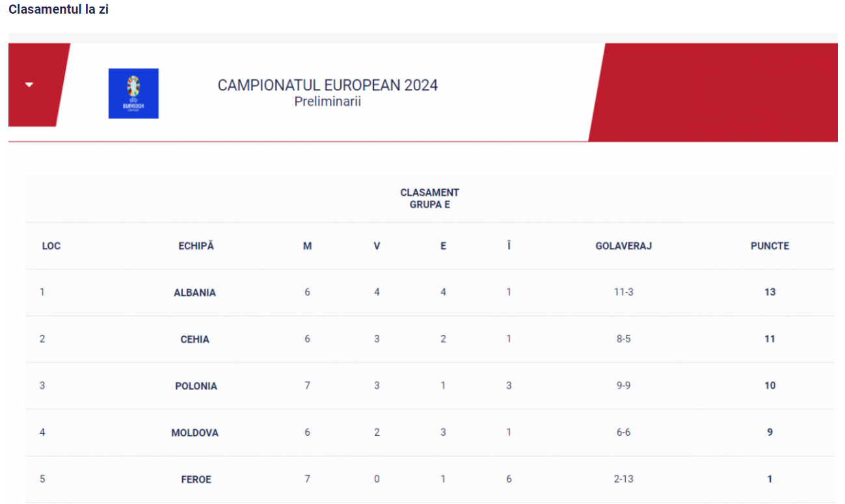The image size is (845, 504).
Task: Click Feroe's 2-13 goal average cell
Action: 624,479
